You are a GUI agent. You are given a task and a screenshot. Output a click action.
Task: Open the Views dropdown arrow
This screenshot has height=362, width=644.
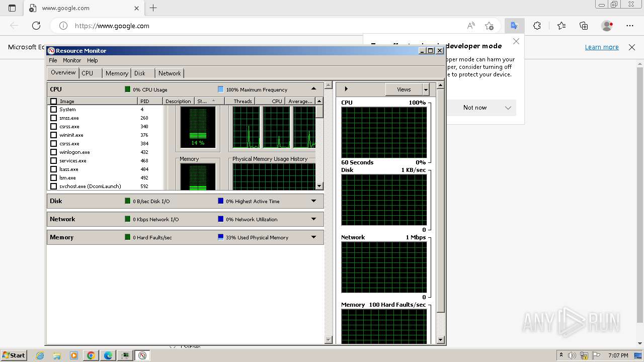click(x=426, y=89)
